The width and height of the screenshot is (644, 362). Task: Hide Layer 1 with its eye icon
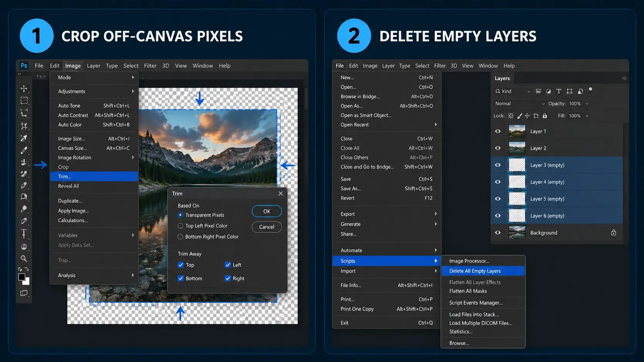click(498, 131)
